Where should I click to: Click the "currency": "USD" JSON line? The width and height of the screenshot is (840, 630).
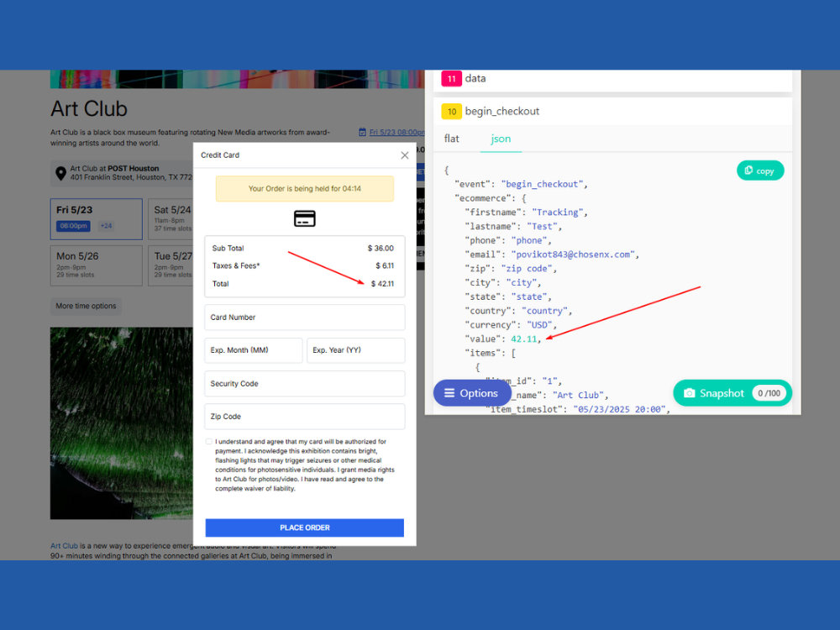[x=511, y=325]
